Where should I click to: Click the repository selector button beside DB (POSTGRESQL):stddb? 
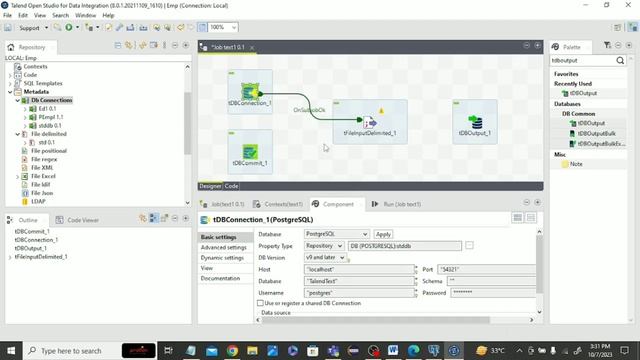(x=469, y=246)
